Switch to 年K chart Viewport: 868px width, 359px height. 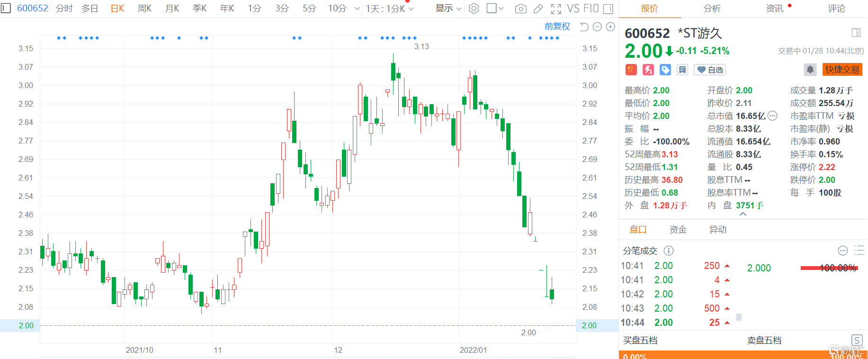point(227,9)
